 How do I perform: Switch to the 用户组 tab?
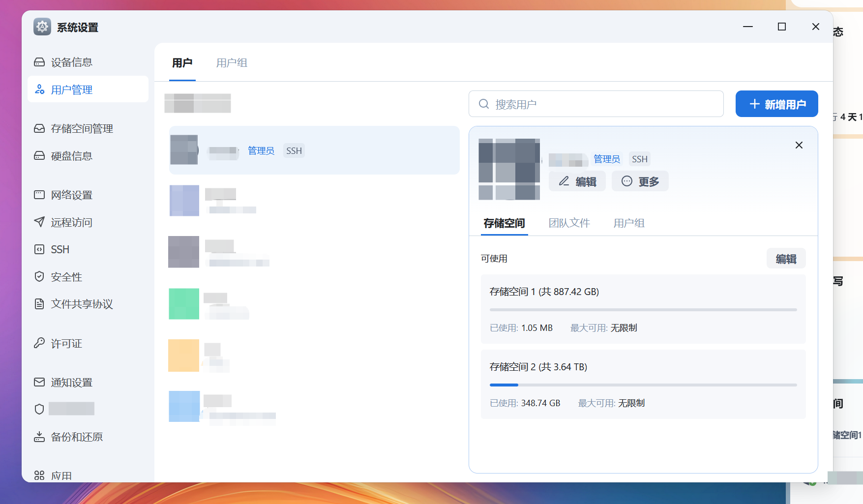(x=232, y=62)
